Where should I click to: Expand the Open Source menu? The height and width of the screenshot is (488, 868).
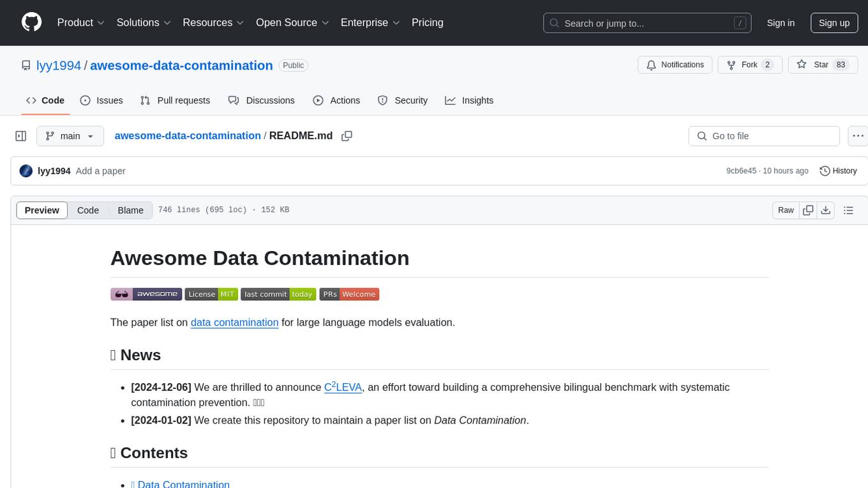coord(292,22)
